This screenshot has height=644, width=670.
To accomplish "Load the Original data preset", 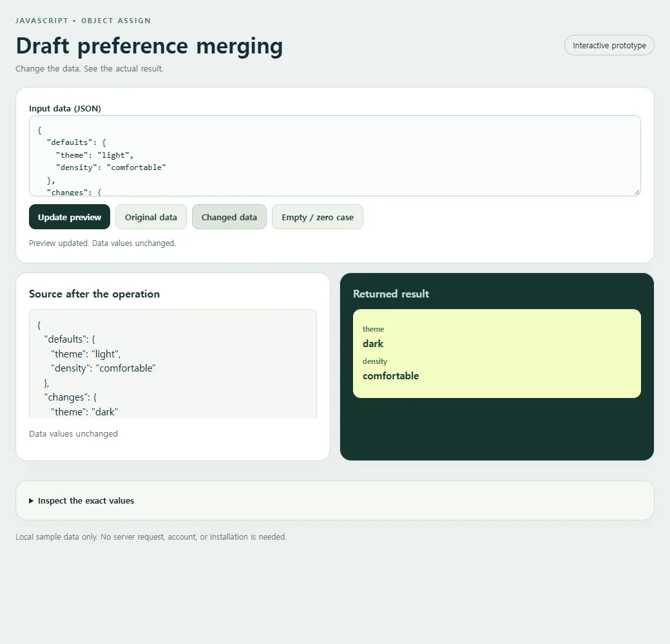I will point(151,217).
